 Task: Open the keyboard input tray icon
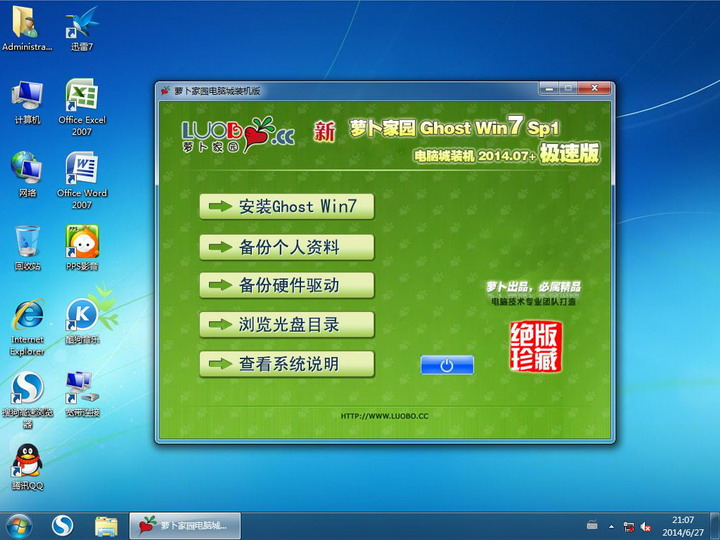point(592,525)
